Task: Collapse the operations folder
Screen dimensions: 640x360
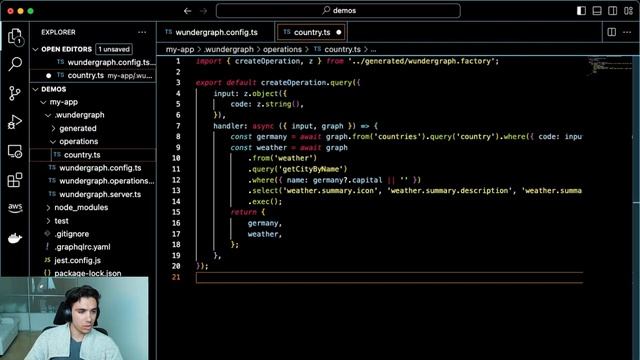Action: pyautogui.click(x=53, y=141)
